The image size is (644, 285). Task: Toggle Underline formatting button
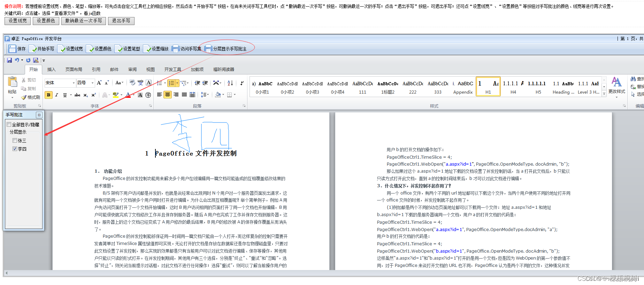pyautogui.click(x=65, y=95)
